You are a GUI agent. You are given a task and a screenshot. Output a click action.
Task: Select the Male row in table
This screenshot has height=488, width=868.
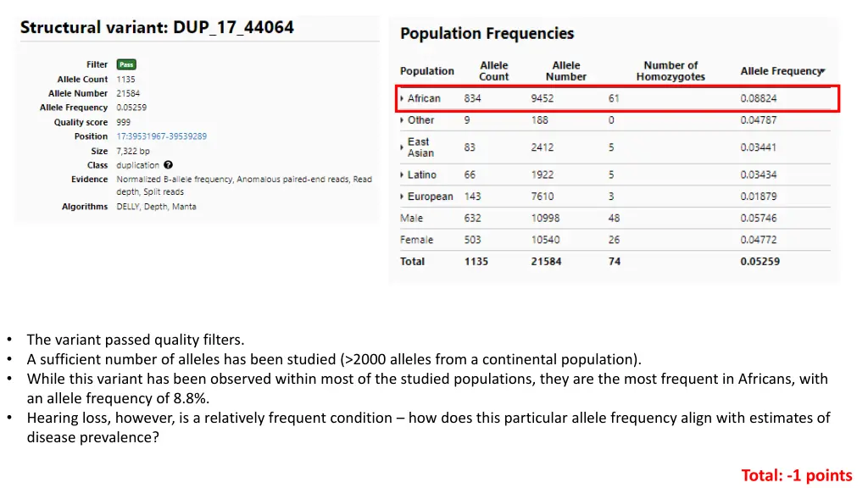pyautogui.click(x=615, y=218)
